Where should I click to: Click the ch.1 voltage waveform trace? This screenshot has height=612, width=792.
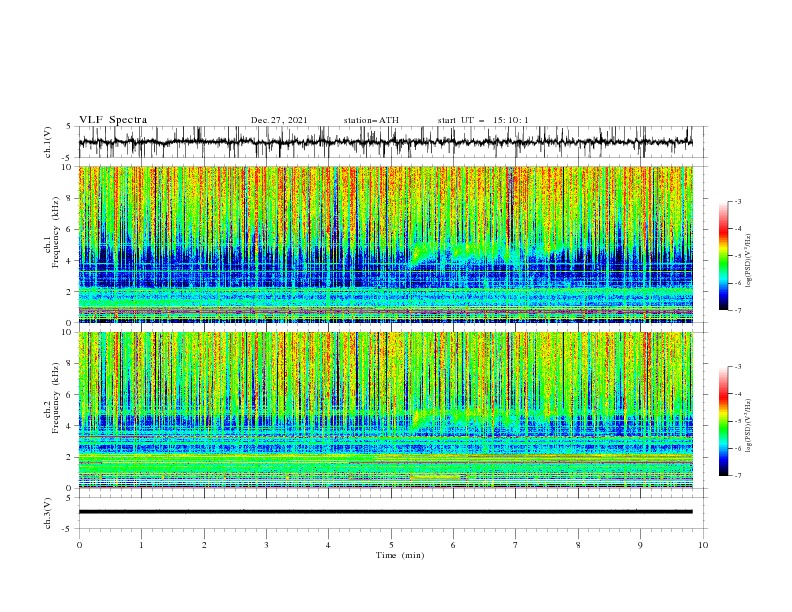[x=385, y=142]
